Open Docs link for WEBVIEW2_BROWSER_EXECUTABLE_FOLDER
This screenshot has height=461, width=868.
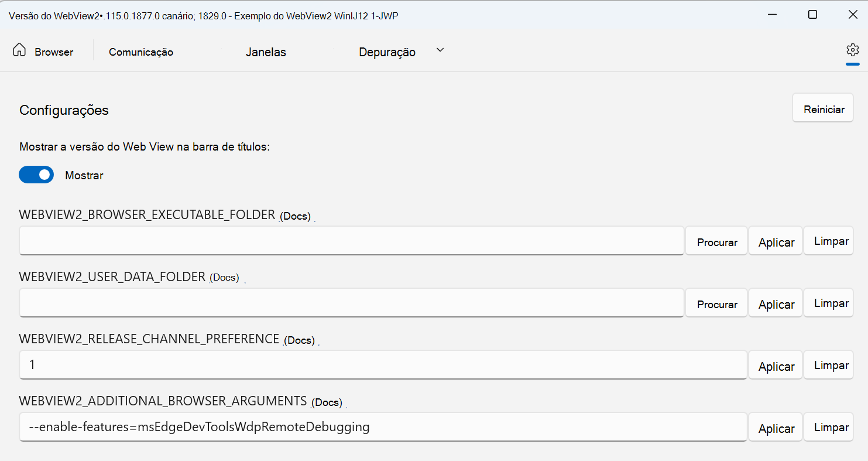pyautogui.click(x=295, y=216)
